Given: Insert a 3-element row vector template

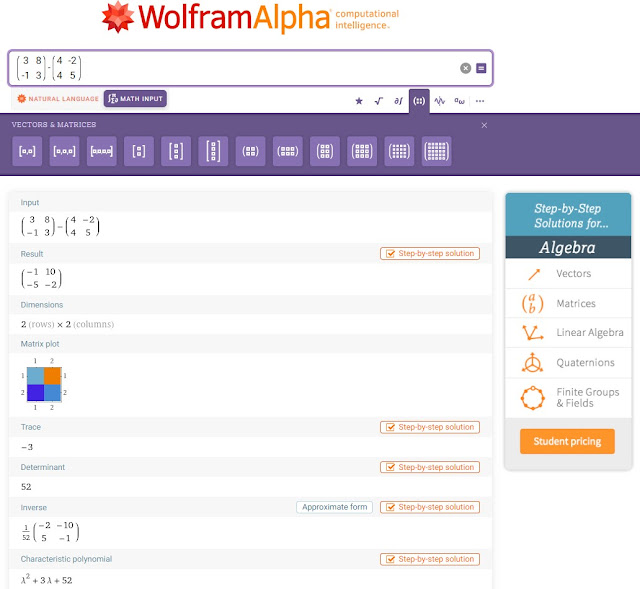Looking at the screenshot, I should click(64, 151).
